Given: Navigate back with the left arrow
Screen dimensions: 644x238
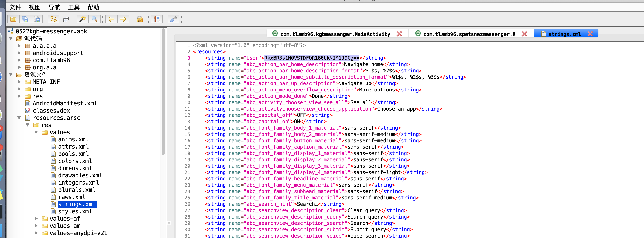Looking at the screenshot, I should click(x=111, y=19).
